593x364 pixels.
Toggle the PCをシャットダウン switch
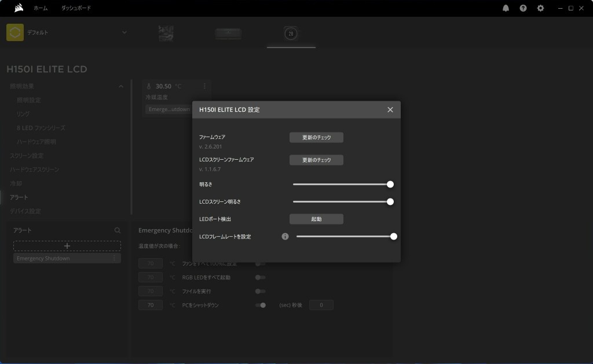[x=261, y=305]
